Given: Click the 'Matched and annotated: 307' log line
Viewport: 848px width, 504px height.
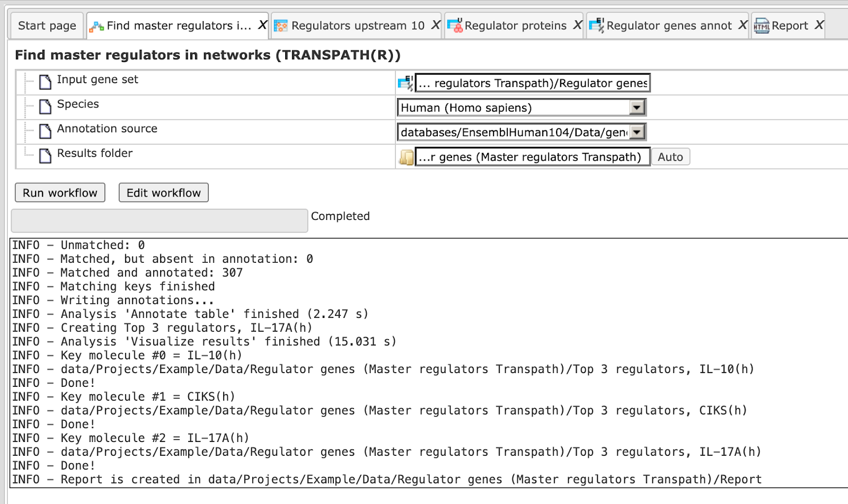Looking at the screenshot, I should pos(127,272).
